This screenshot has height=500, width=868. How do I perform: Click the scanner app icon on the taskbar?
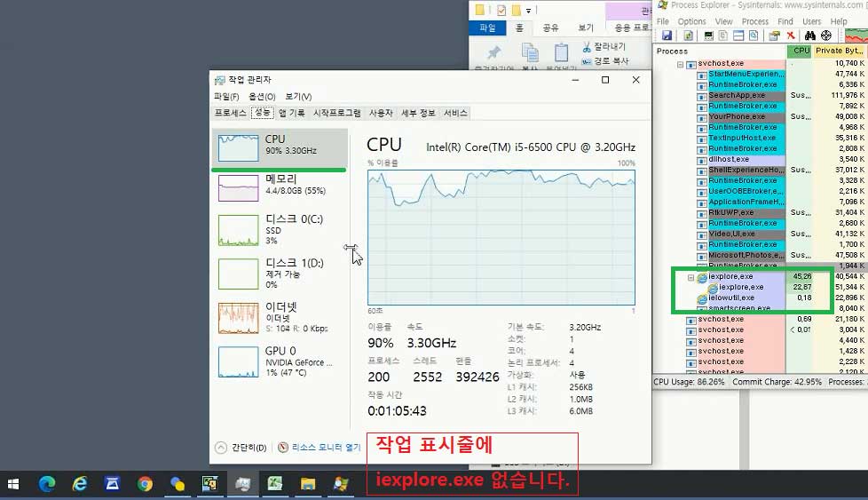point(113,485)
